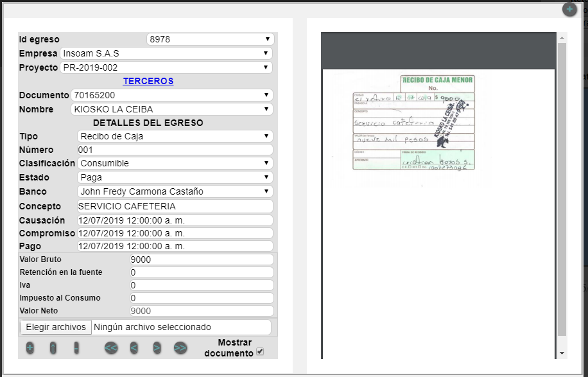The image size is (588, 377).
Task: Expand the Estado dropdown showing Paga
Action: click(x=175, y=177)
